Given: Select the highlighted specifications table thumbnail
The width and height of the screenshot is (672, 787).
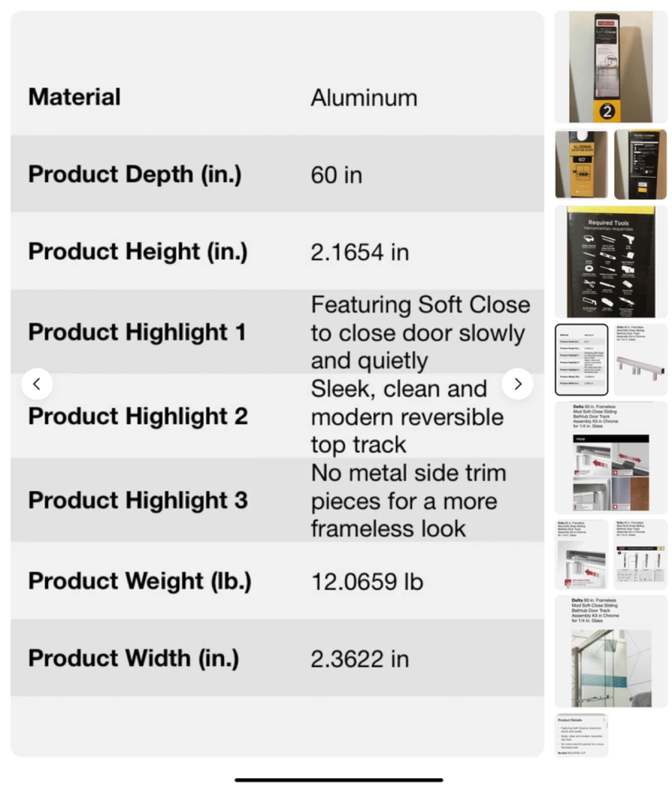Looking at the screenshot, I should point(581,359).
